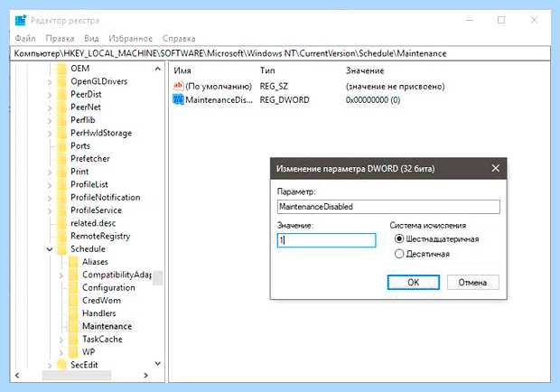Click the registry path address bar

click(280, 53)
